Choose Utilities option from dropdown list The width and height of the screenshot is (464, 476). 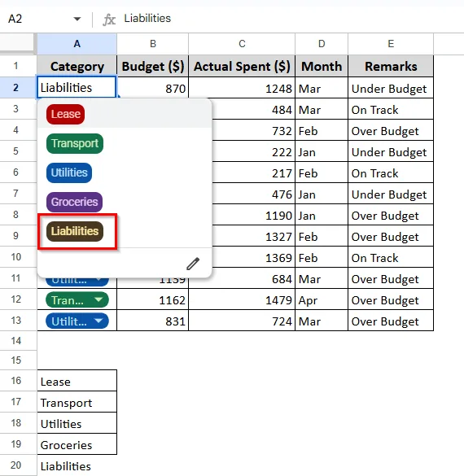[x=69, y=172]
